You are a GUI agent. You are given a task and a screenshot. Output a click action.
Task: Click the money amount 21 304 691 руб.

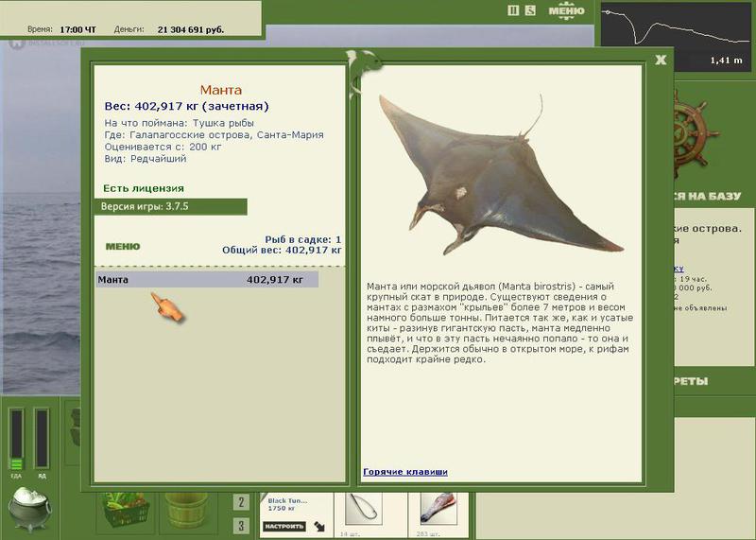pos(191,29)
